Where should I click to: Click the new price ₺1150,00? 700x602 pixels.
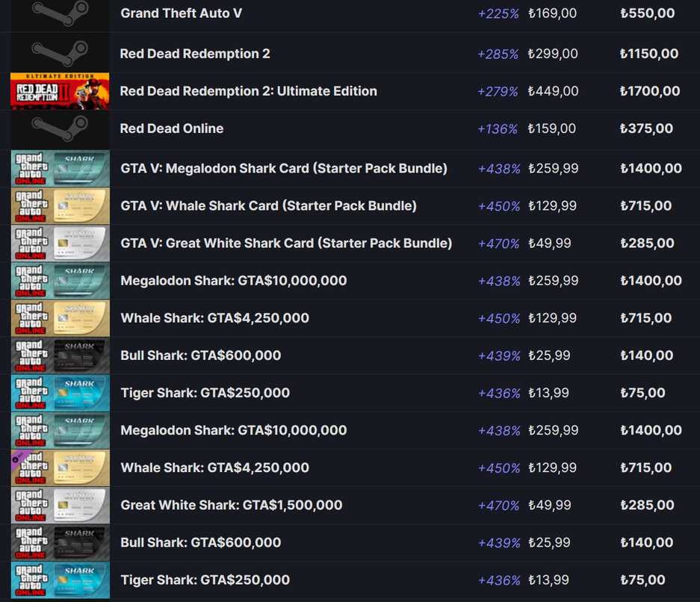point(649,54)
